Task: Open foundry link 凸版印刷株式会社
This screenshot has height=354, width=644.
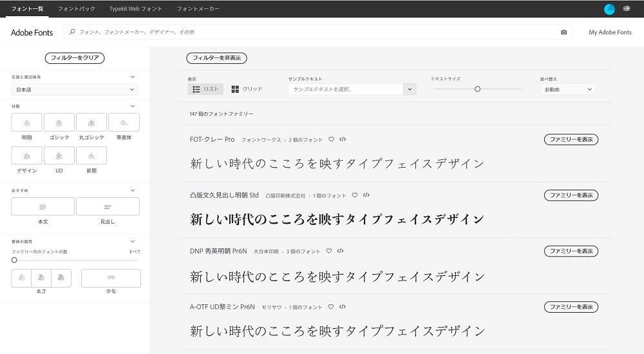Action: pos(285,196)
